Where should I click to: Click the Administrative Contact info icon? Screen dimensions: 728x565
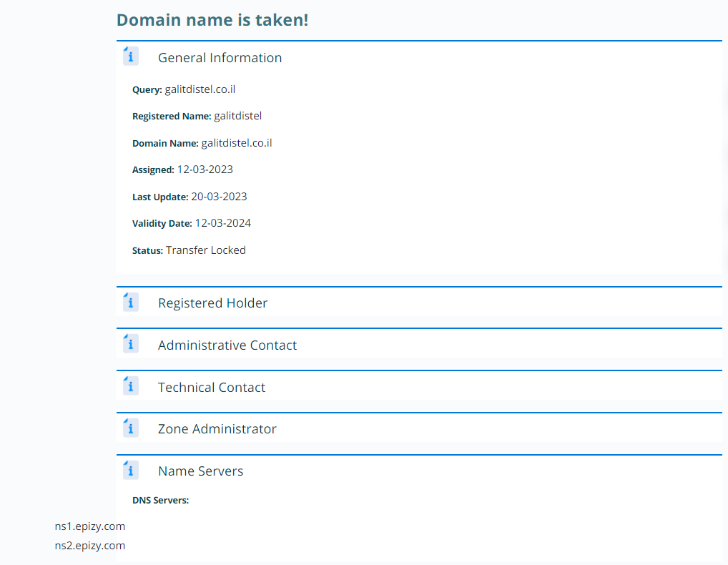coord(130,344)
